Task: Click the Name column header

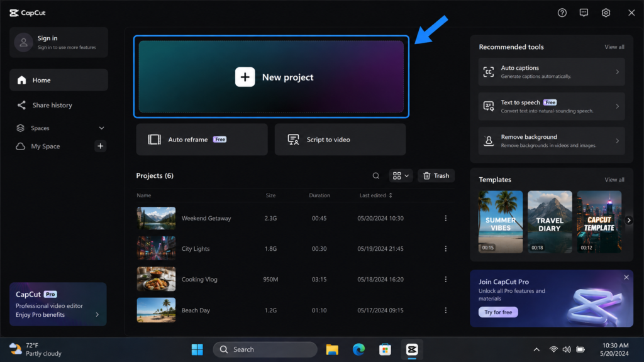Action: [x=144, y=195]
